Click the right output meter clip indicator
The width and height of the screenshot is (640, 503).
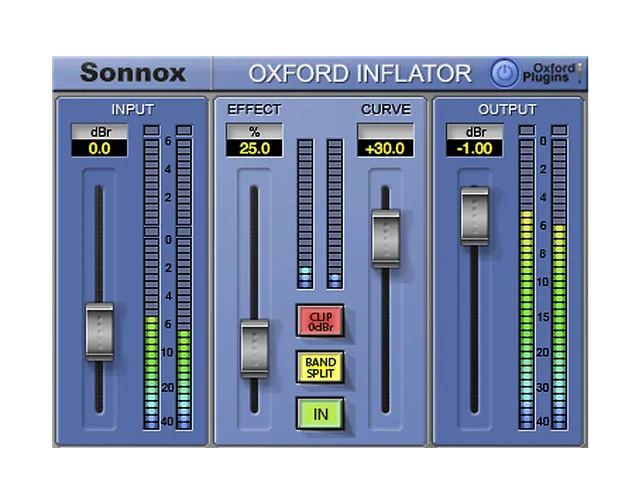pos(559,130)
